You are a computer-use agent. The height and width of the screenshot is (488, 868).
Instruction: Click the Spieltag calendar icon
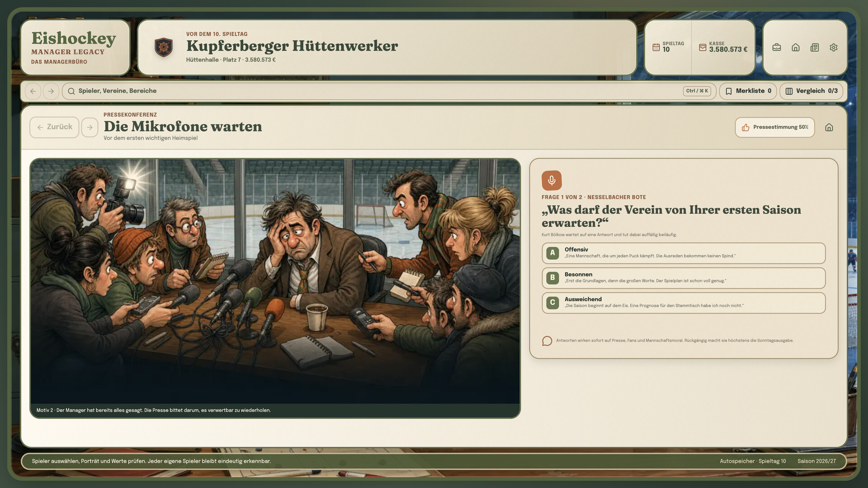(656, 47)
